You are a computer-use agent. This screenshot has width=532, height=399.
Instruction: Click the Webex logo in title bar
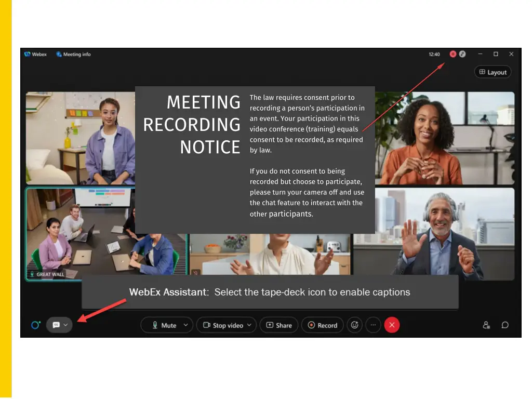tap(35, 55)
